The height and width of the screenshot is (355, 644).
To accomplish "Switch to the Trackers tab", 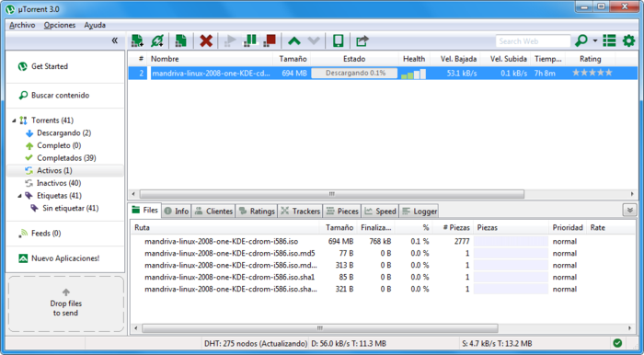I will [301, 211].
